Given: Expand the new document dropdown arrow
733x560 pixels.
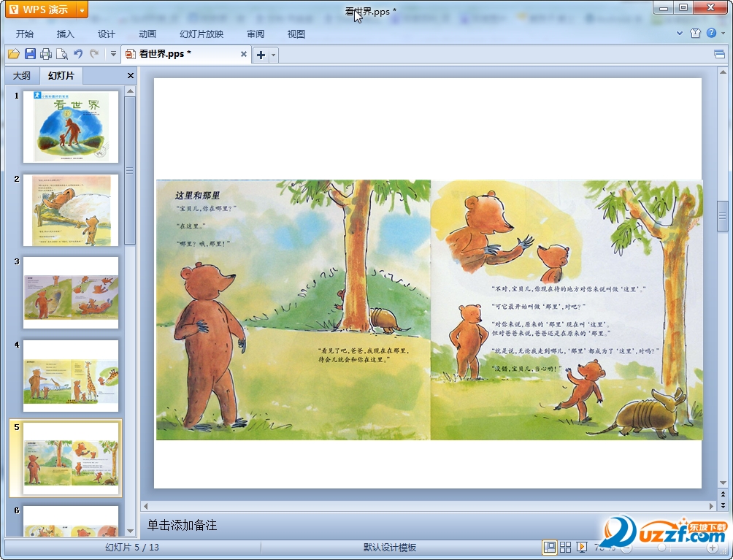Looking at the screenshot, I should coord(274,55).
